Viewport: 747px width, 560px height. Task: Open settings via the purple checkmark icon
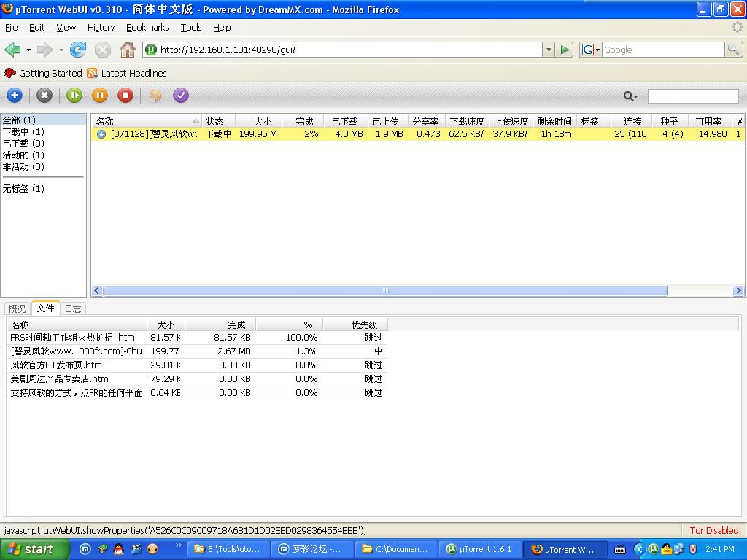pyautogui.click(x=181, y=96)
